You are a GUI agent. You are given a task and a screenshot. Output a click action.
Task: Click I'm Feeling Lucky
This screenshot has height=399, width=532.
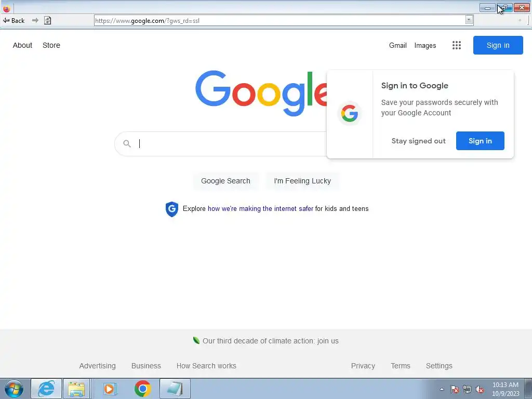coord(302,181)
